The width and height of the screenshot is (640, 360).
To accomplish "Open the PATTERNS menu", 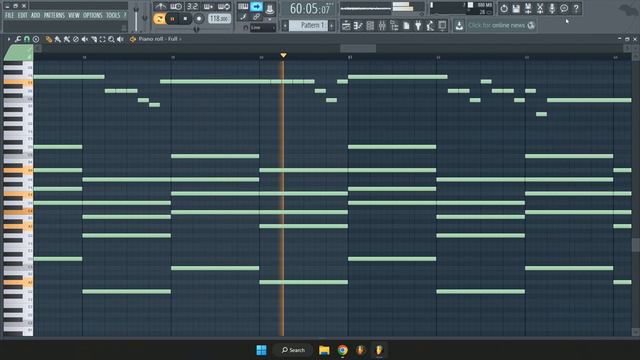I will click(54, 16).
